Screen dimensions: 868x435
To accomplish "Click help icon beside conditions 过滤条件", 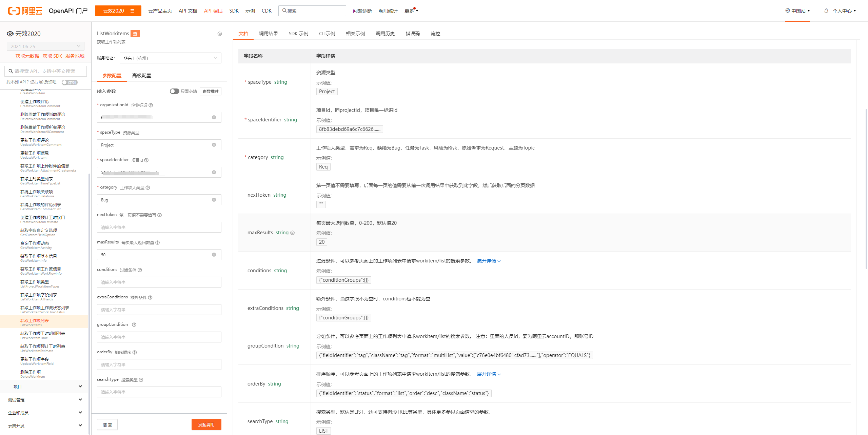I will pos(140,270).
